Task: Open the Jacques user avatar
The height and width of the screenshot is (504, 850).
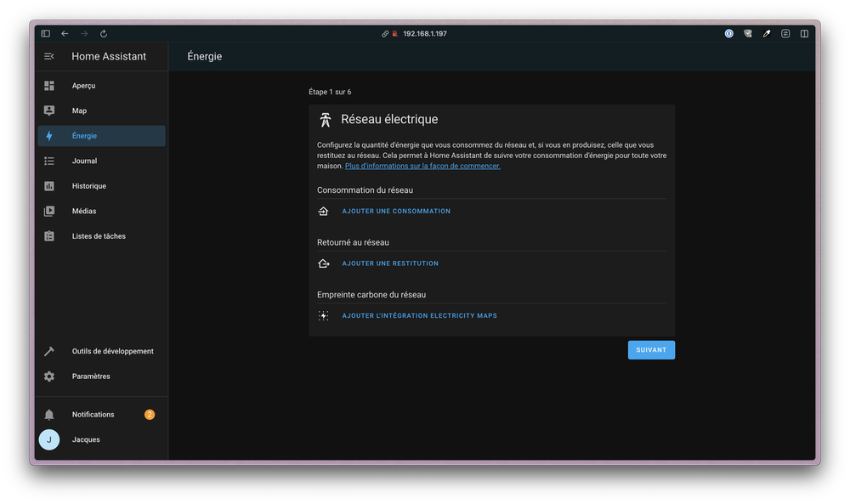Action: (49, 439)
